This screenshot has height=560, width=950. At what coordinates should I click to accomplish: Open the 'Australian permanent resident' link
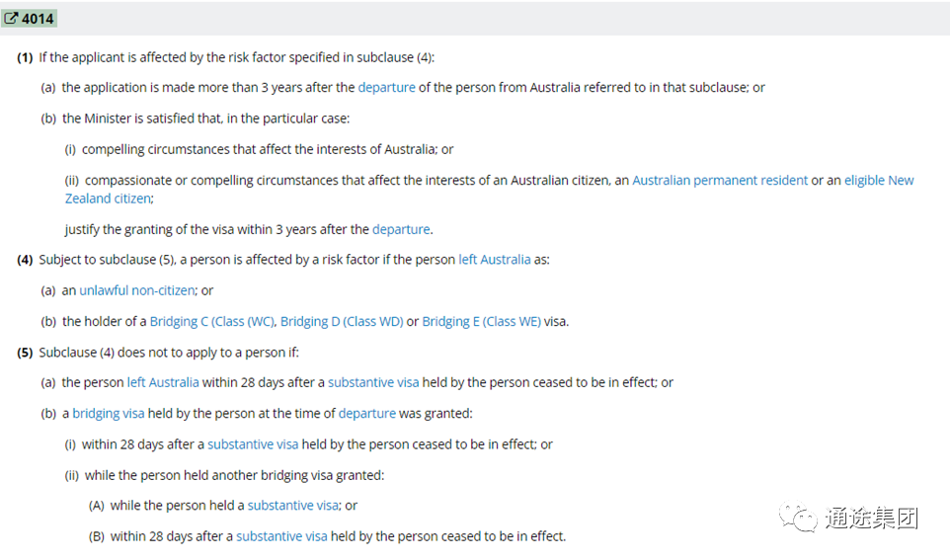tap(720, 180)
